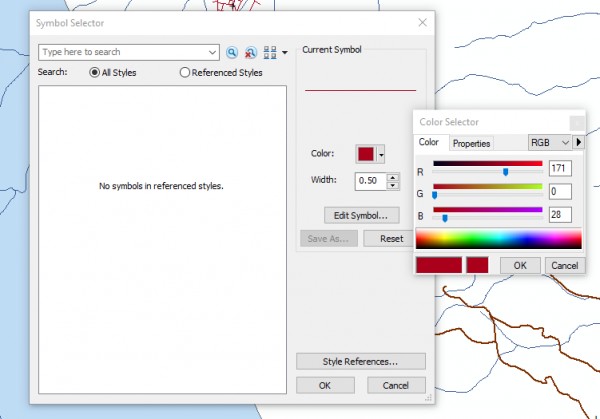
Task: Open the RGB color model dropdown
Action: point(549,143)
